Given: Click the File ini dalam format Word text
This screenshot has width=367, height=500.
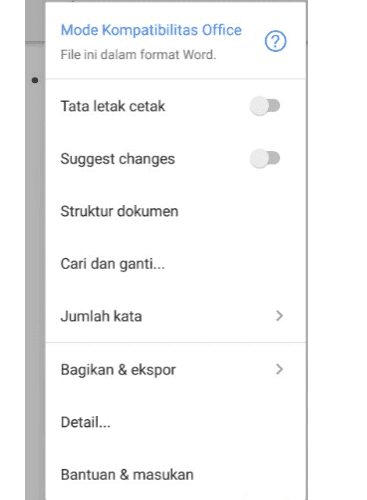Looking at the screenshot, I should [138, 55].
